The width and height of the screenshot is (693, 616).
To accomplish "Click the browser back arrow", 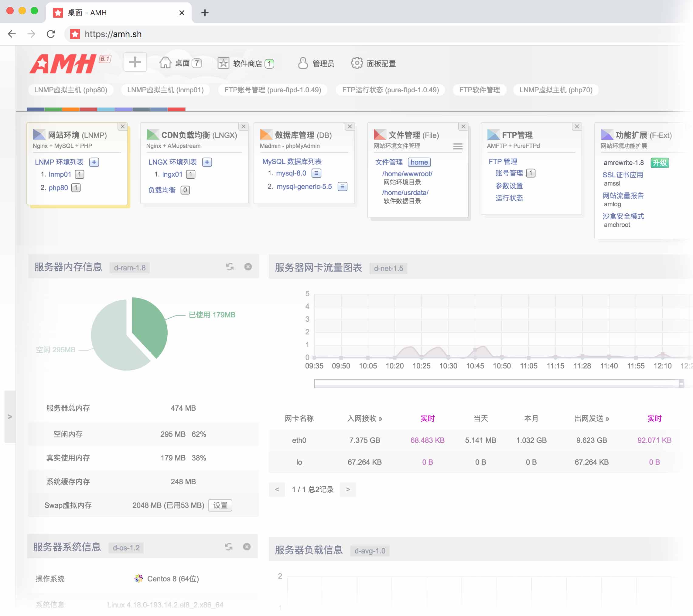I will click(x=12, y=34).
